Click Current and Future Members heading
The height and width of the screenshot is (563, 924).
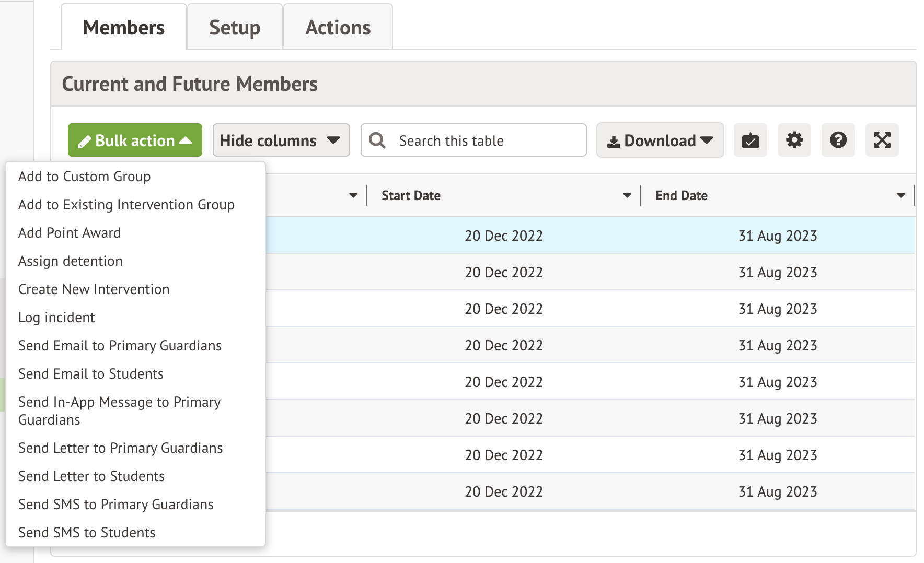(x=190, y=84)
